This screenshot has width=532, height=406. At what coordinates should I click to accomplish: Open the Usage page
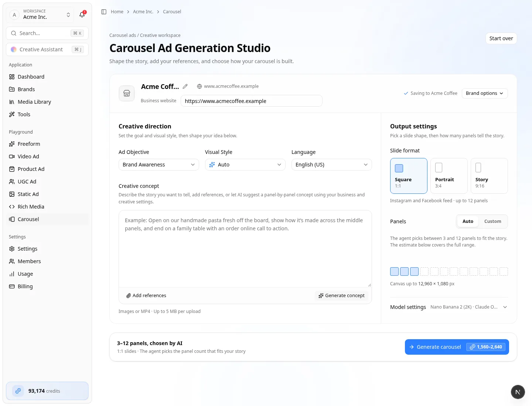click(47, 274)
